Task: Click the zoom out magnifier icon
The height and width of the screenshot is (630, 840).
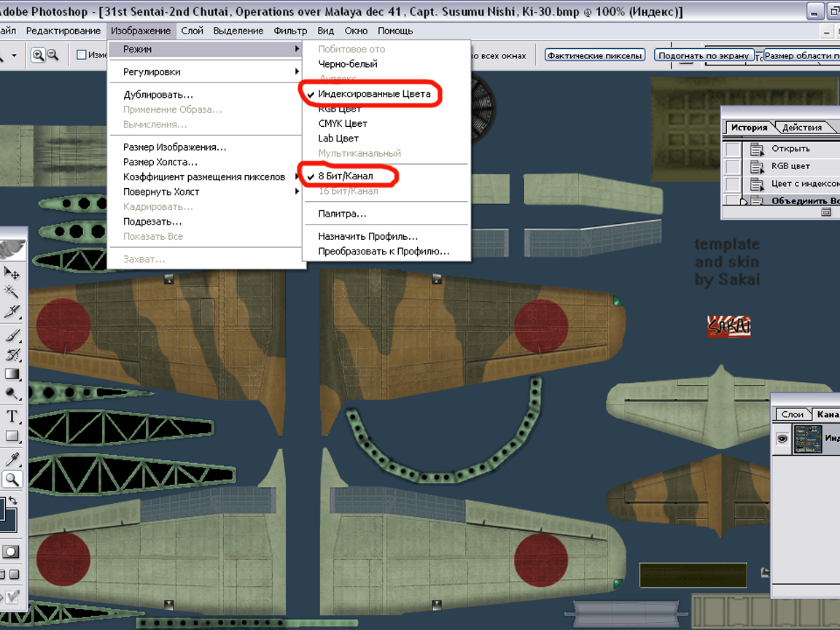Action: [52, 55]
